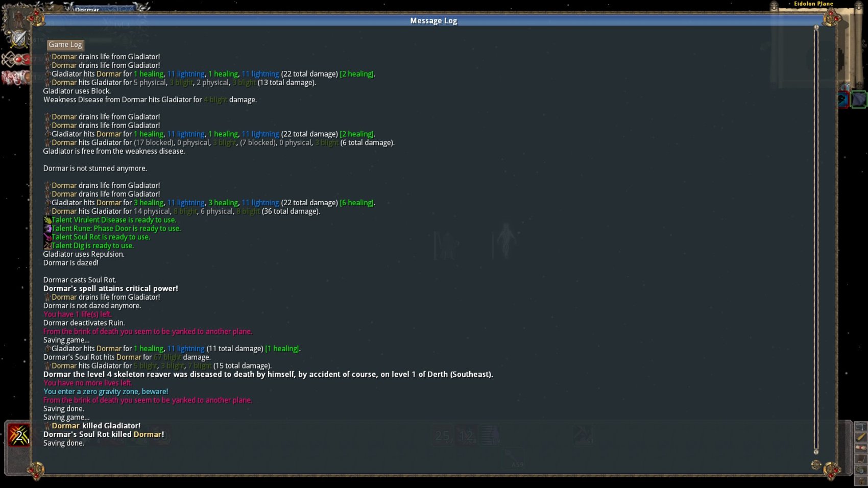This screenshot has height=488, width=868.
Task: Click "Gladiator is free from the weakness disease."
Action: point(114,152)
